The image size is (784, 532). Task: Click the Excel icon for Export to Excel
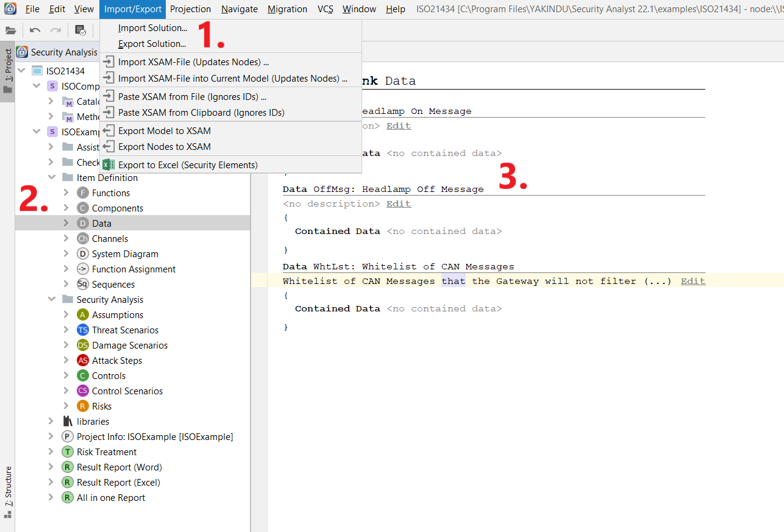[x=109, y=165]
